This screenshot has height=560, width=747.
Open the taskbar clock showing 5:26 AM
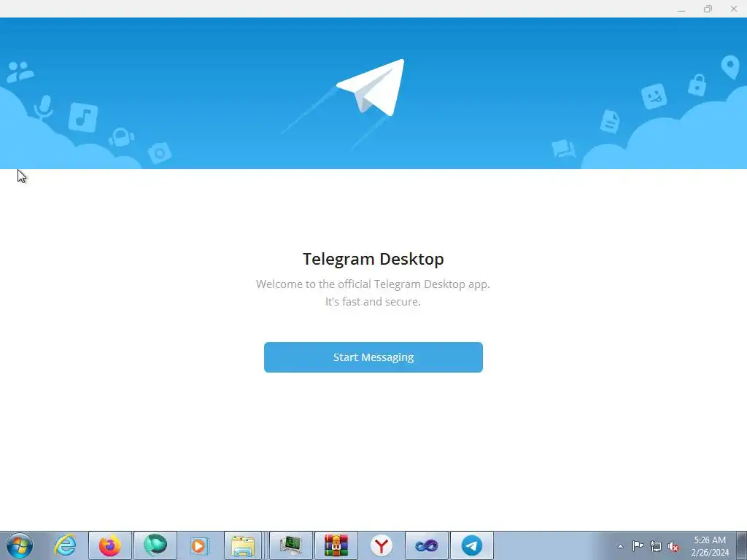point(710,546)
